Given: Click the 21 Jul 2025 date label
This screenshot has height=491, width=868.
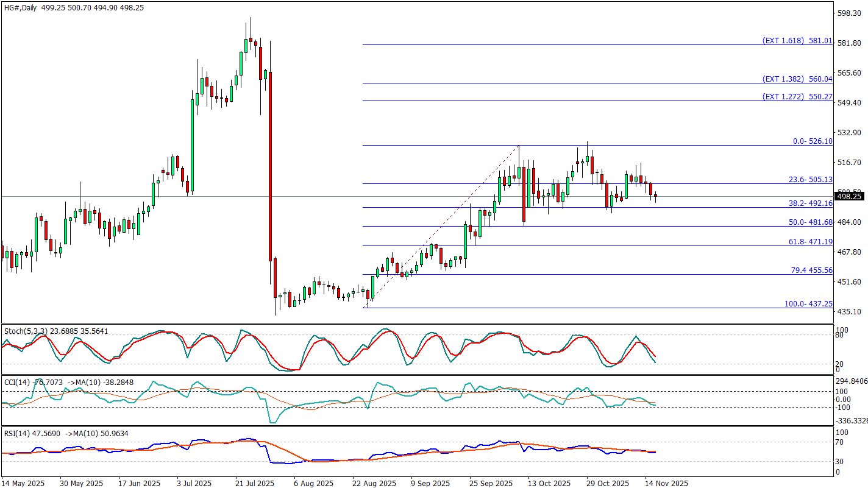Looking at the screenshot, I should click(256, 484).
